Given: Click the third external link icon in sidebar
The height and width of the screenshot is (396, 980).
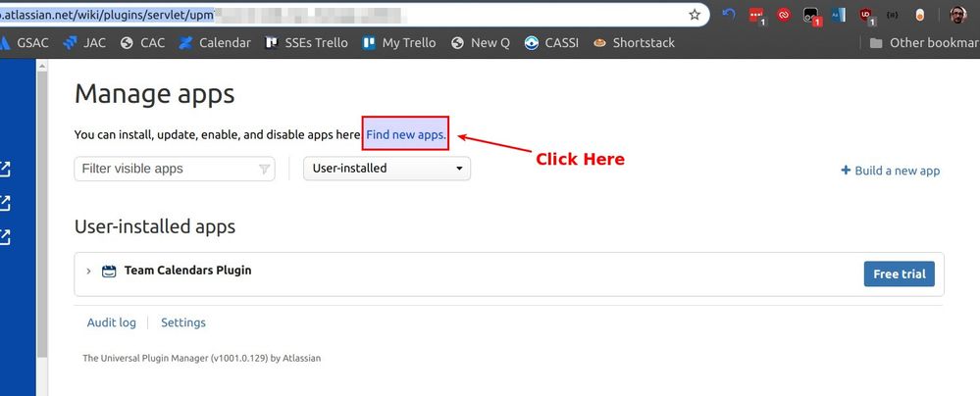Looking at the screenshot, I should 5,237.
